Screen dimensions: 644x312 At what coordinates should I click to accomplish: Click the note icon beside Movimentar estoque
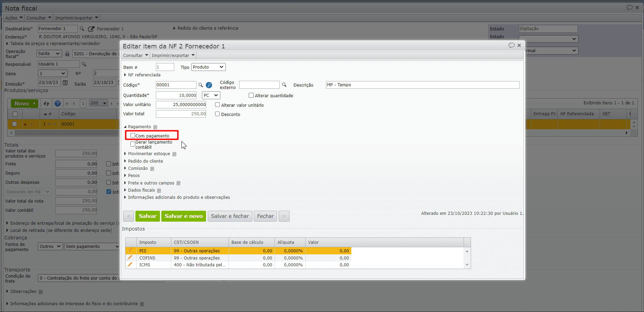pyautogui.click(x=174, y=154)
